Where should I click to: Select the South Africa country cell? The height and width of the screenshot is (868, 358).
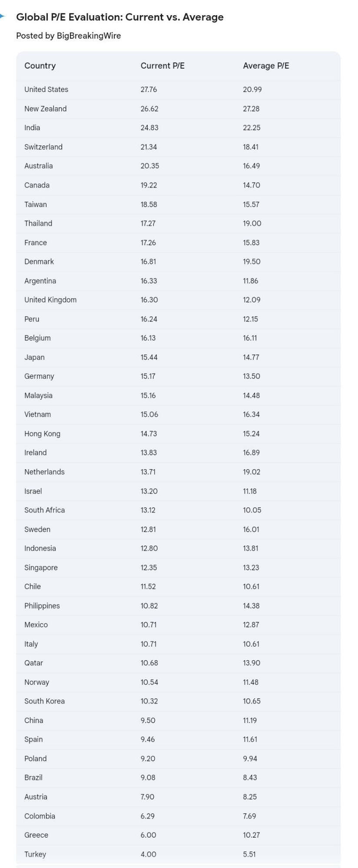[x=44, y=510]
